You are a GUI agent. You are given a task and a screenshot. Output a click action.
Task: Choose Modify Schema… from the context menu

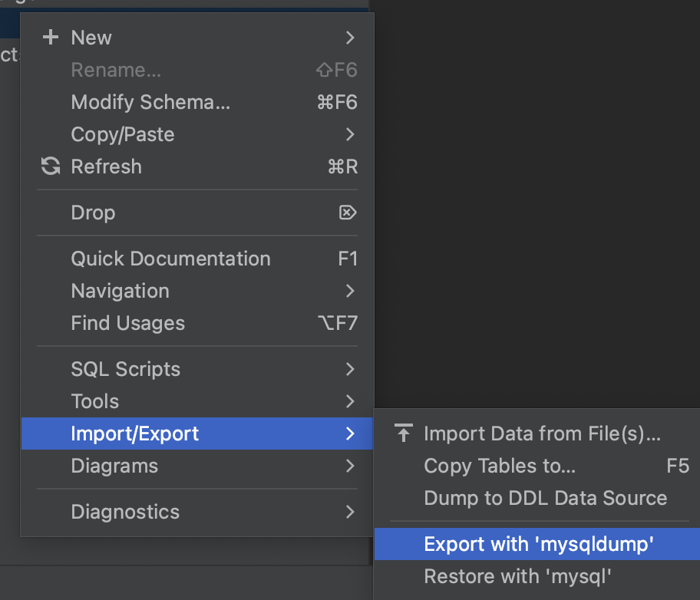point(196,102)
